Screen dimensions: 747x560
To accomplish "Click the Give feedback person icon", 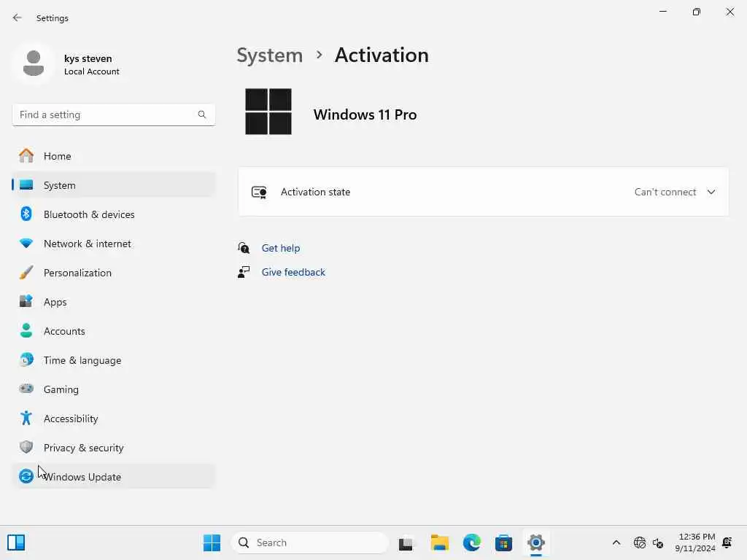I will click(x=244, y=272).
